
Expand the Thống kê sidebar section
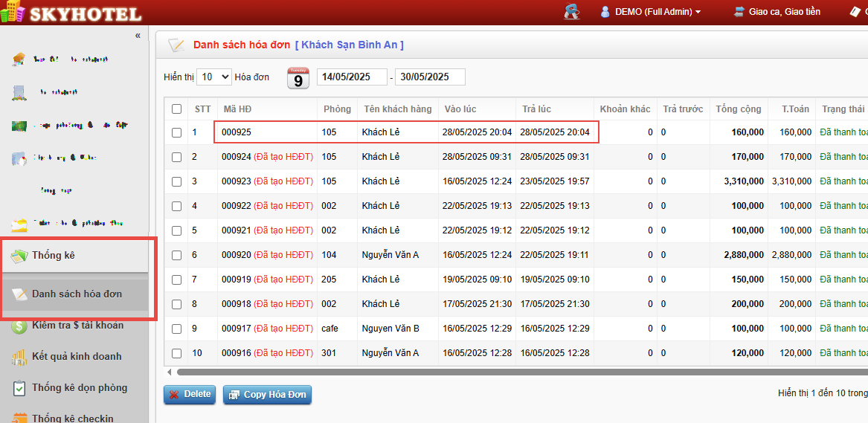click(54, 256)
